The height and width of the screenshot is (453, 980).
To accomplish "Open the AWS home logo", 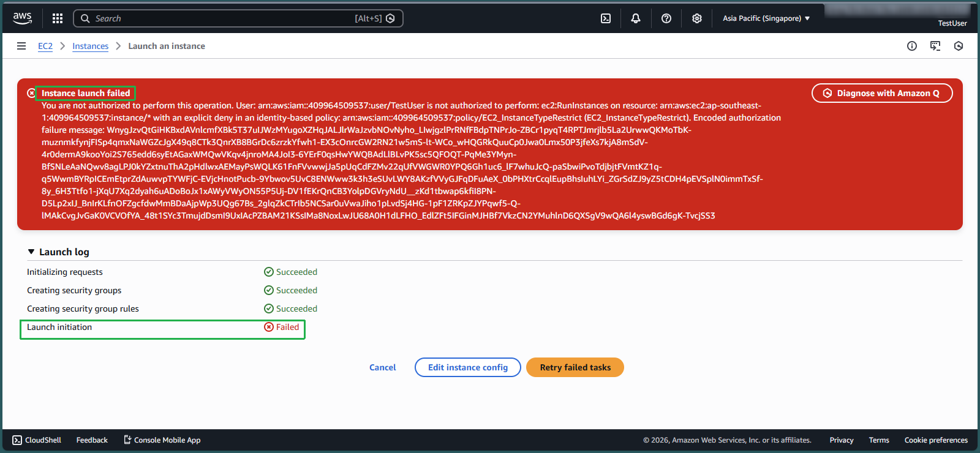I will tap(22, 18).
